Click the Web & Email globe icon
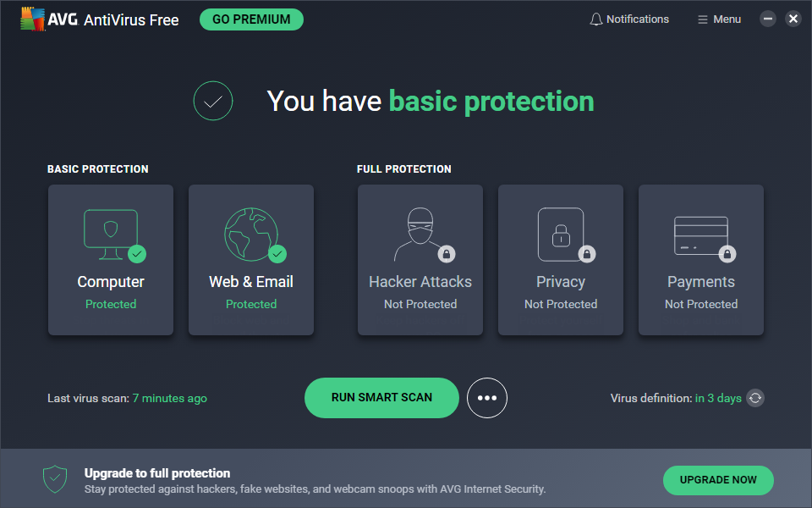Screen dimensions: 812x508 click(x=251, y=235)
